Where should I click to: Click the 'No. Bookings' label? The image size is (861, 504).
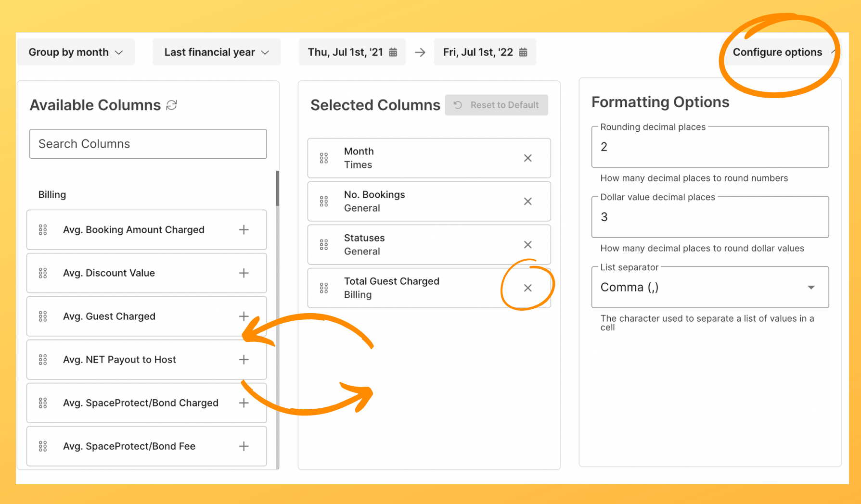click(x=374, y=195)
